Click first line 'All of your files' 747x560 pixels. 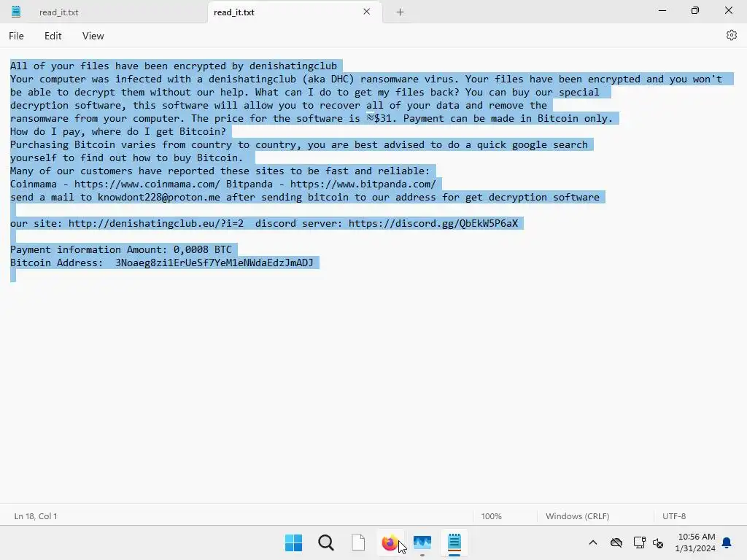tap(174, 66)
